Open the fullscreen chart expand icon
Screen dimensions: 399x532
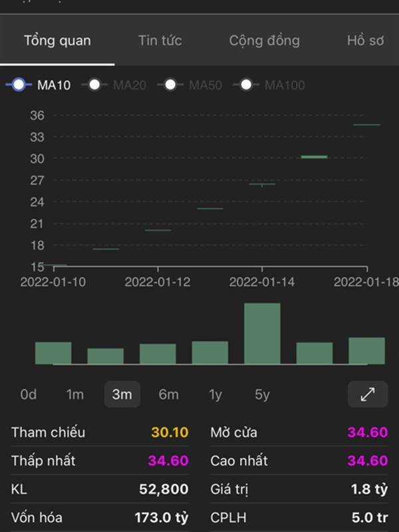tap(368, 394)
